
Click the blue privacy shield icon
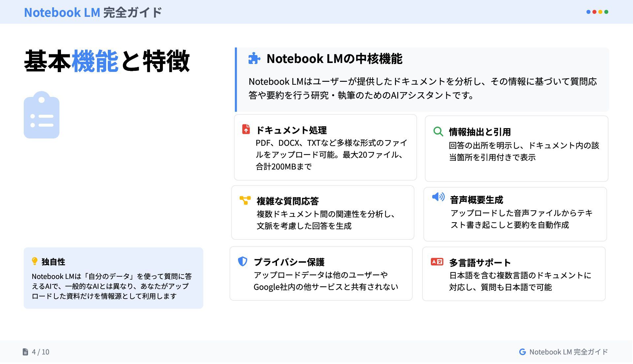[x=243, y=261]
